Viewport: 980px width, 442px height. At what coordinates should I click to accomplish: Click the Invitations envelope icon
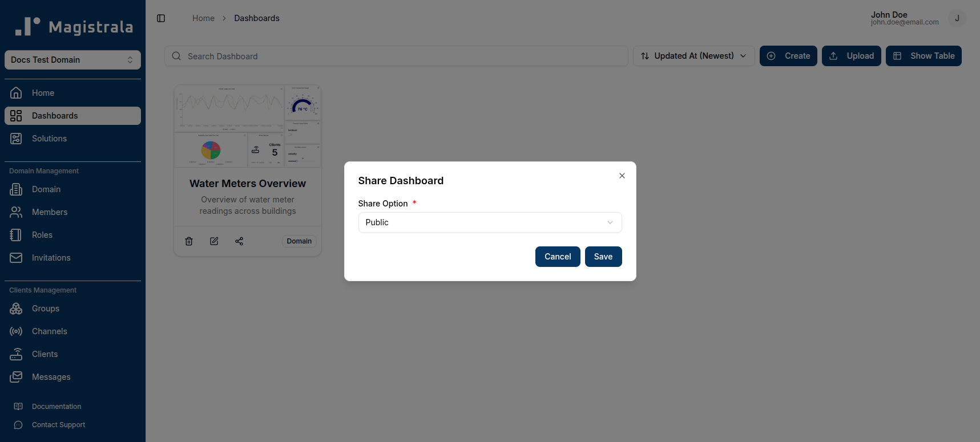pyautogui.click(x=16, y=258)
